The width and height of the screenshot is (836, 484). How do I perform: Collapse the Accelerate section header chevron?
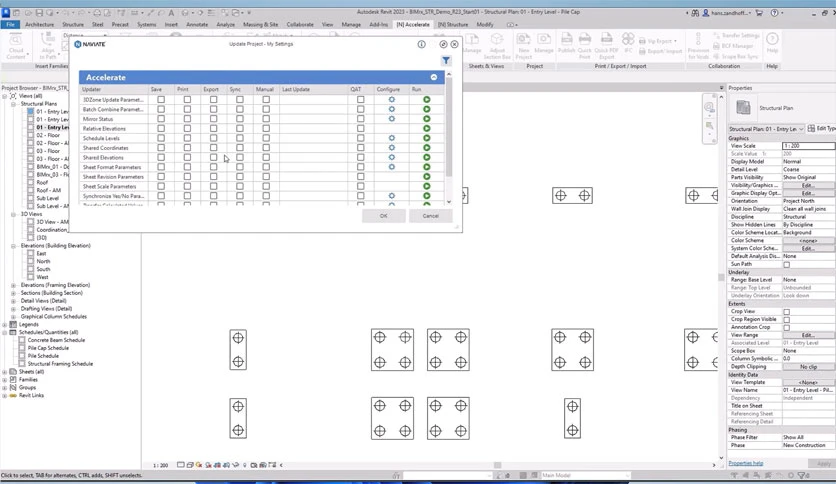pos(434,77)
